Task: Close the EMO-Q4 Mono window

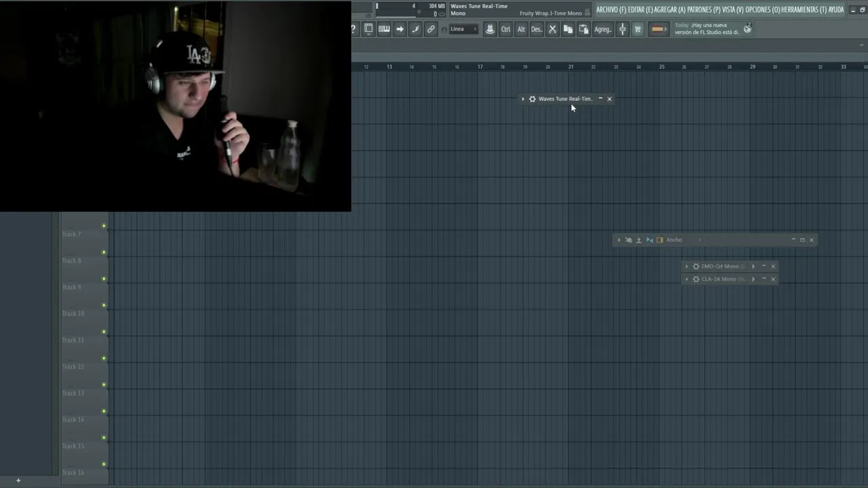Action: [772, 266]
